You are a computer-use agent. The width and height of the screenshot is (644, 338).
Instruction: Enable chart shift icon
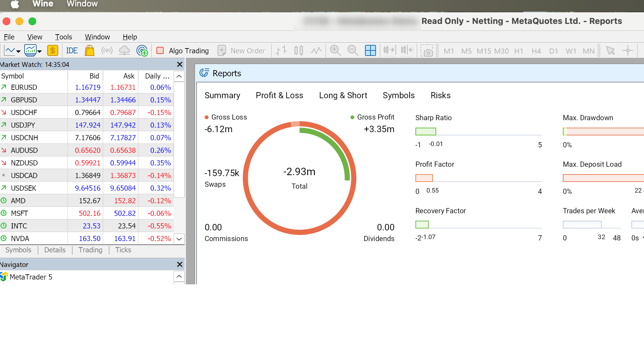(x=407, y=50)
